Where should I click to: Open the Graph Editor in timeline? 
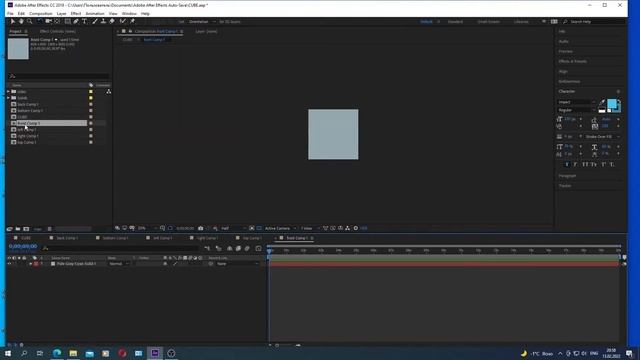(x=258, y=248)
